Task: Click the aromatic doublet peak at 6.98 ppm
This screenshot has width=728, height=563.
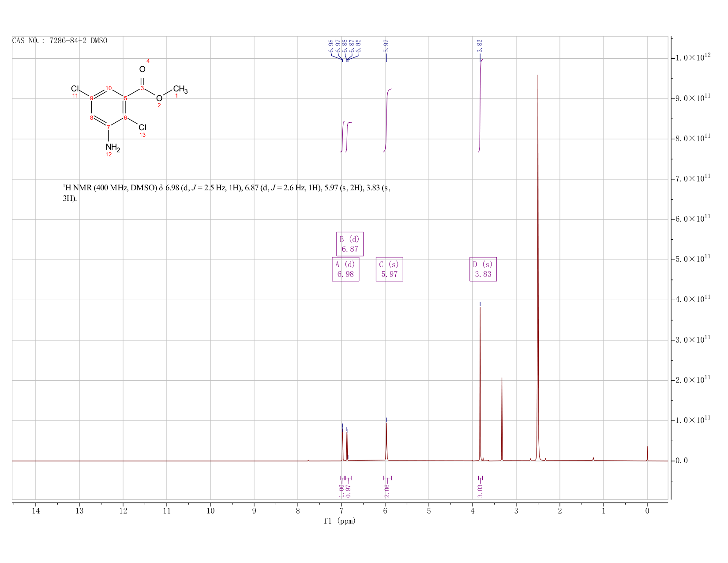Action: click(342, 444)
